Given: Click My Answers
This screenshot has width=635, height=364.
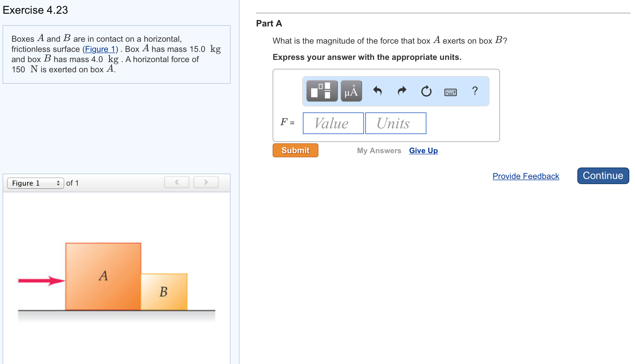Looking at the screenshot, I should pos(379,150).
